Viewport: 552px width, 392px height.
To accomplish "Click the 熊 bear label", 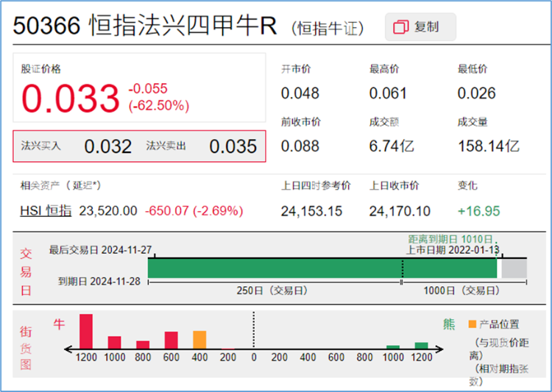I will pyautogui.click(x=449, y=324).
